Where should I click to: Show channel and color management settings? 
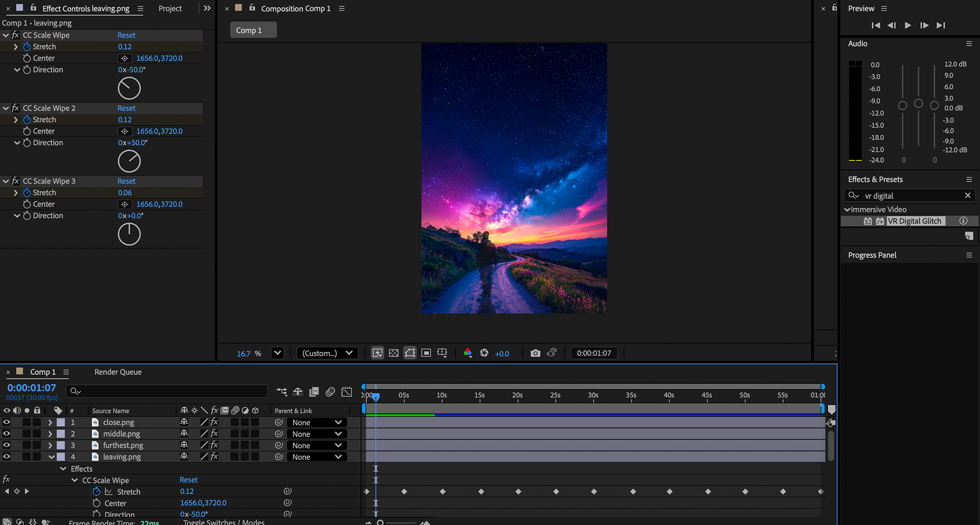click(x=468, y=353)
